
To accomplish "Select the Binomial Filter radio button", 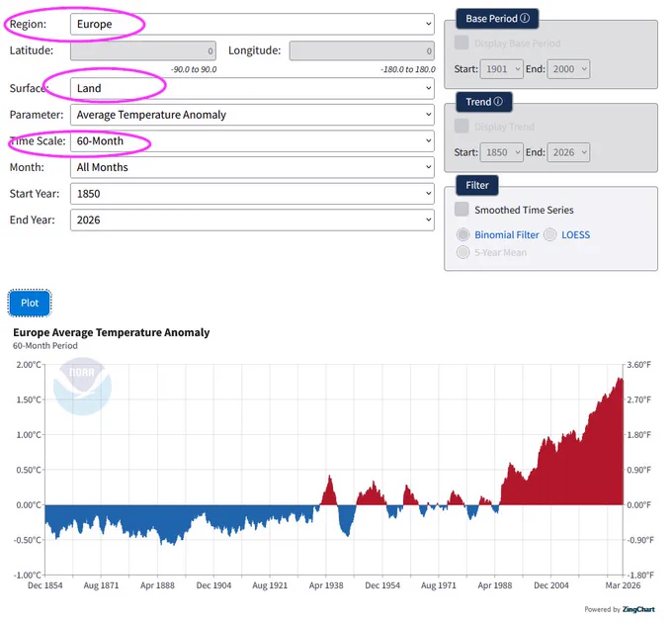I will [462, 234].
